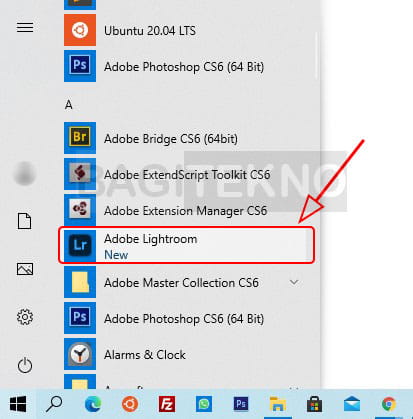Screen dimensions: 413x419
Task: Launch Alarms & Clock app
Action: click(187, 354)
